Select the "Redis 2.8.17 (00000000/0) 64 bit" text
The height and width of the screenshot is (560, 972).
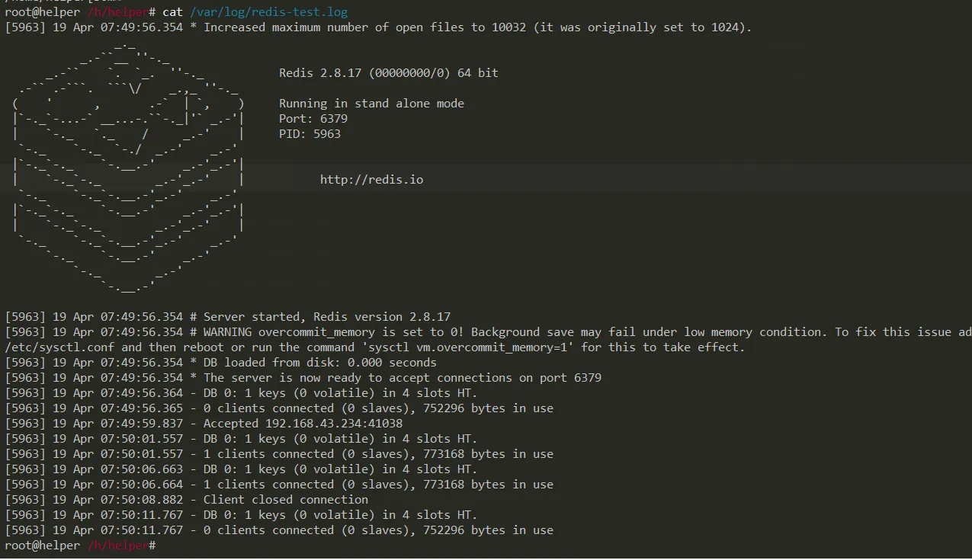pos(388,73)
